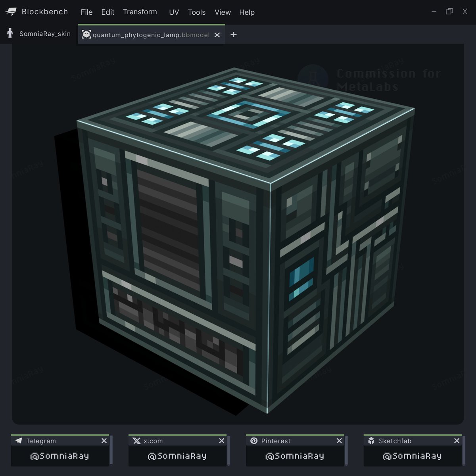This screenshot has width=476, height=476.
Task: Click the Sketchfab panel title text
Action: (x=395, y=441)
